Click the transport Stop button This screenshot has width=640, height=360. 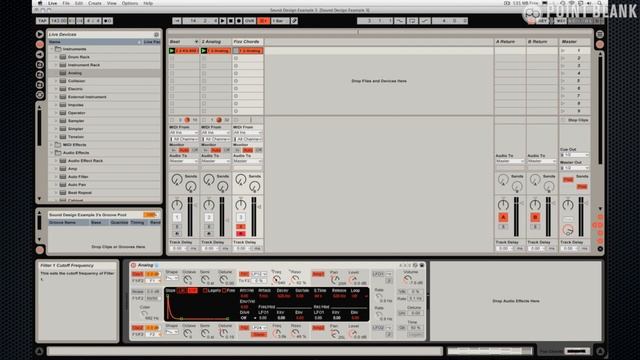(231, 21)
